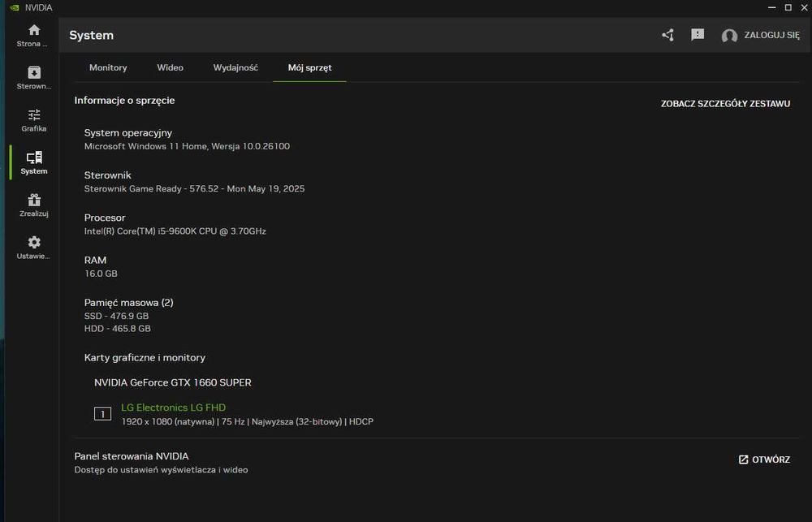
Task: Click the 16.0 GB RAM value
Action: (x=101, y=274)
